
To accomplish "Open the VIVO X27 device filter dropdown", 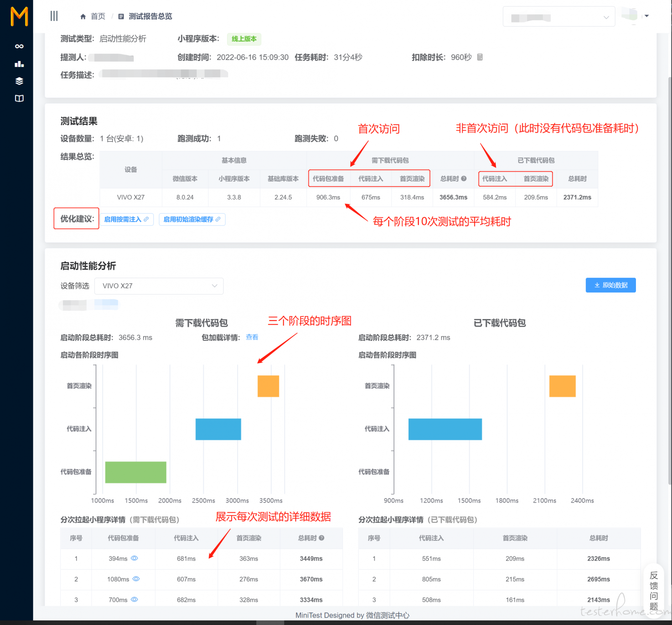I will [x=159, y=286].
